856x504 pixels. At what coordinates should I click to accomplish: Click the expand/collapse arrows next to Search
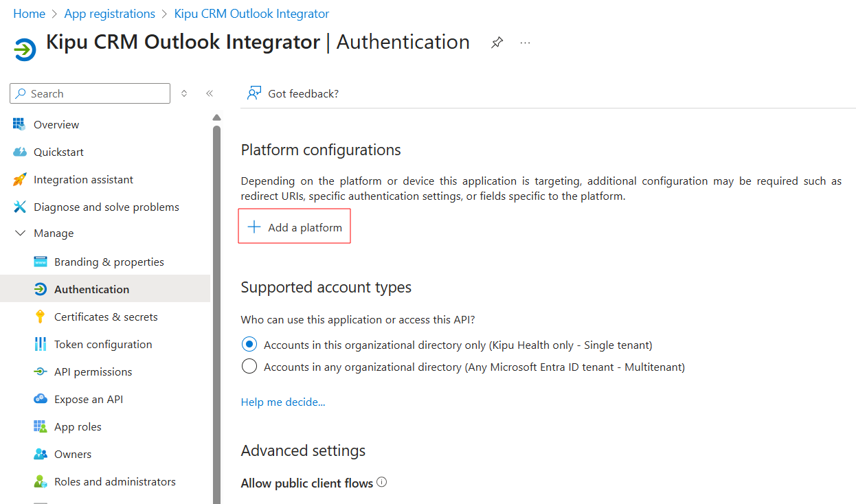pyautogui.click(x=184, y=93)
